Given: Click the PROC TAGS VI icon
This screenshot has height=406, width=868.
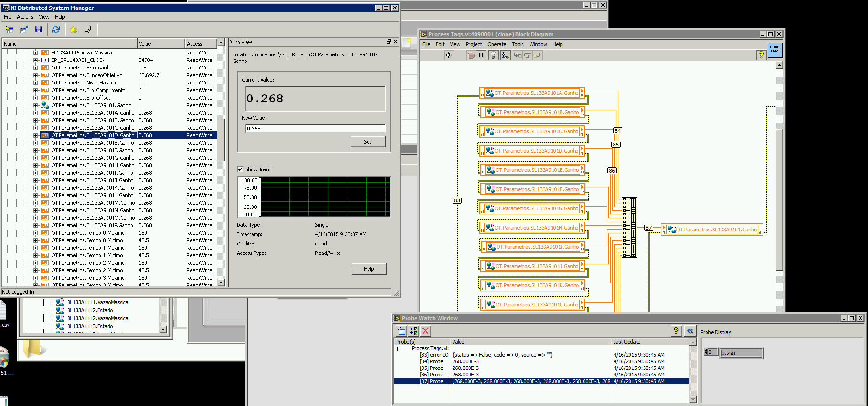Looking at the screenshot, I should tap(775, 49).
